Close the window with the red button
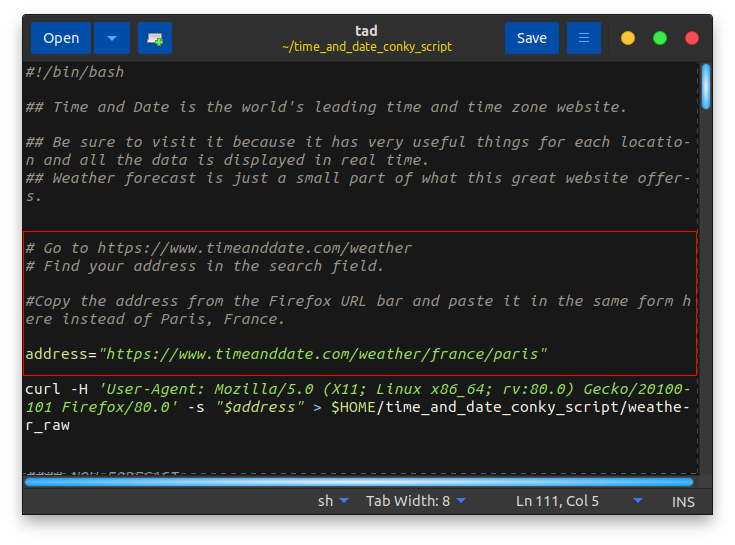This screenshot has height=545, width=735. tap(692, 38)
